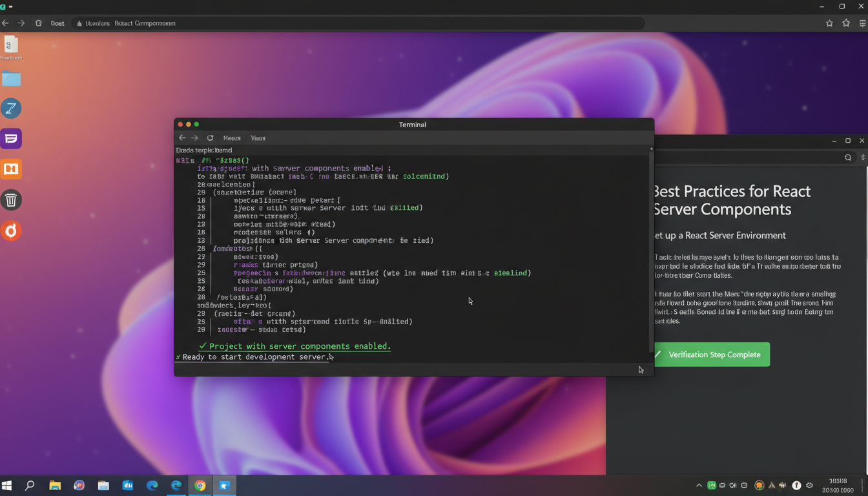Screen dimensions: 868x496
Task: Click the orange circular tray icon
Action: [x=759, y=486]
